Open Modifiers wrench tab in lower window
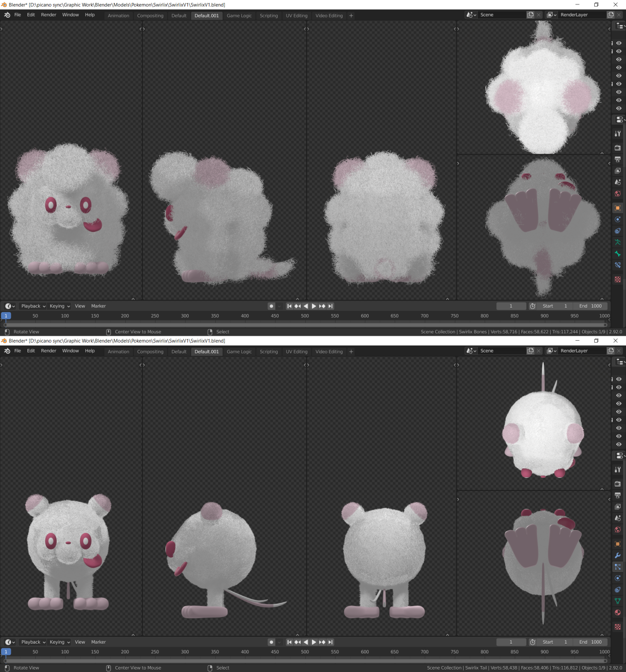 pyautogui.click(x=618, y=556)
